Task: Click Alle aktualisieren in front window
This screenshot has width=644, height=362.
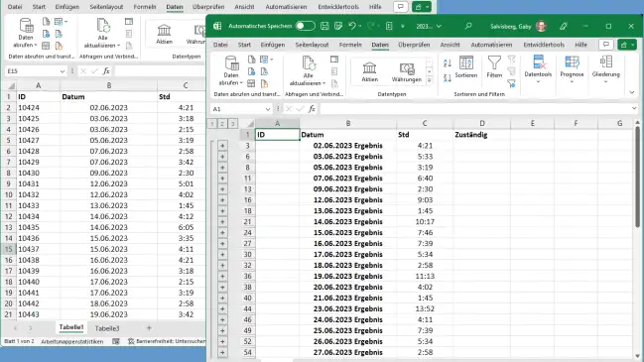Action: coord(308,70)
